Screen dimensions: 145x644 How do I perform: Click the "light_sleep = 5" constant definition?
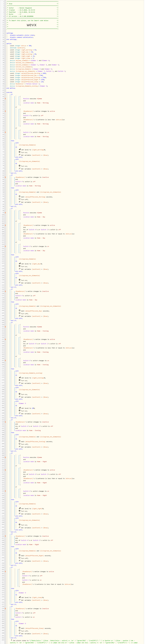pos(28,58)
